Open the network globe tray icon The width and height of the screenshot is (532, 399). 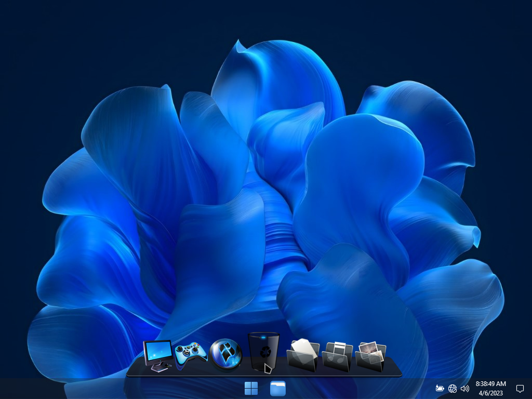(453, 389)
